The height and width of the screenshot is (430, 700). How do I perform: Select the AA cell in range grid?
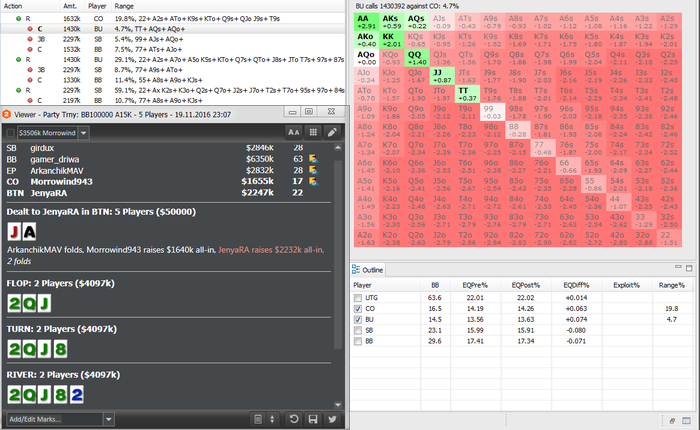tap(366, 22)
